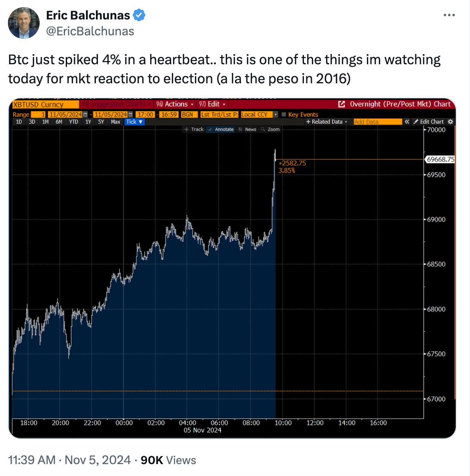Open the Zoom magnifier tool
This screenshot has height=476, width=470.
pyautogui.click(x=270, y=129)
